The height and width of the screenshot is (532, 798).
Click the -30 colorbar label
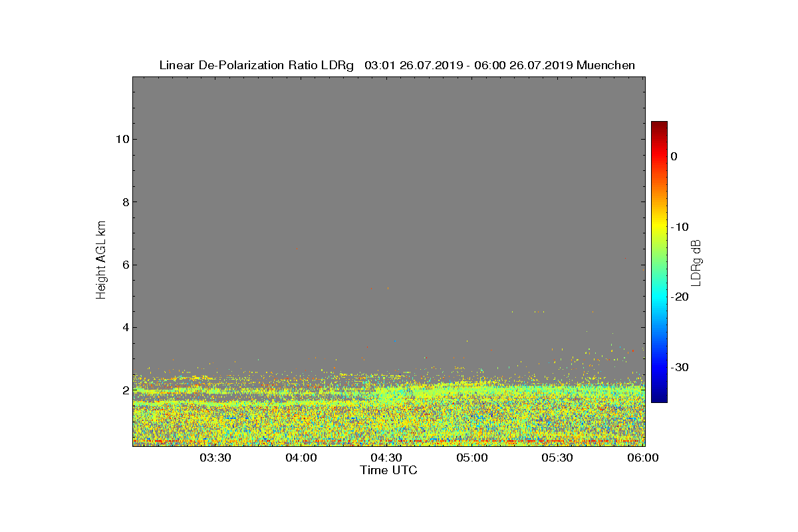(x=680, y=367)
